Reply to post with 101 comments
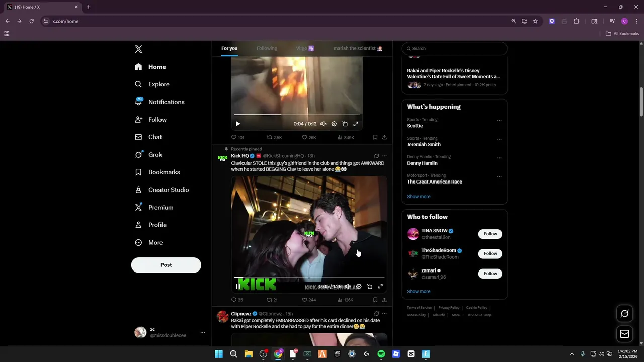 click(x=237, y=137)
